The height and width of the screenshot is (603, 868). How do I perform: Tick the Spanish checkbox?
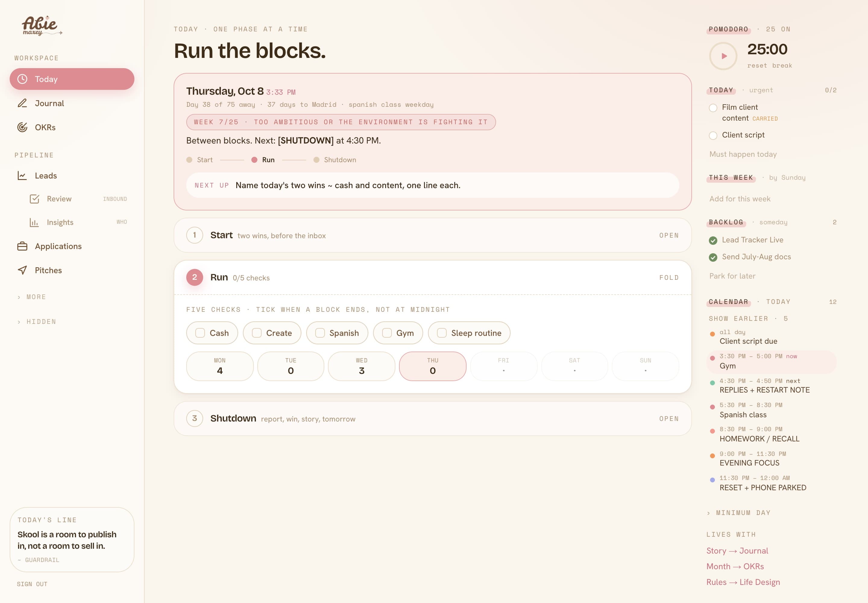pyautogui.click(x=320, y=333)
